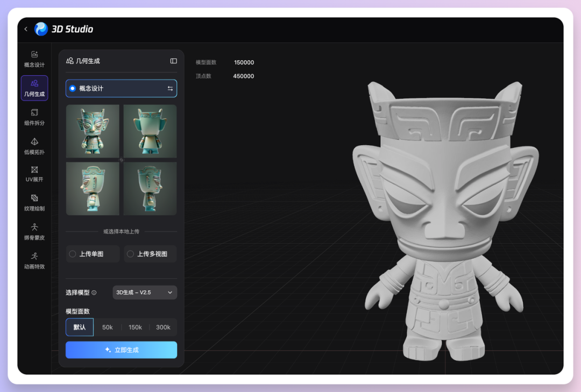Open the 3D生成 – V2.5 model dropdown

click(x=145, y=293)
